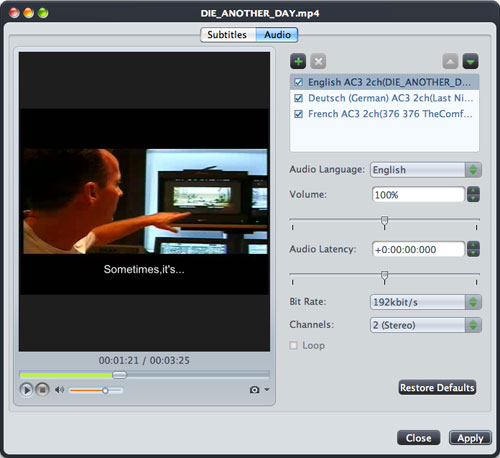Click the Audio Latency time field
Image resolution: width=500 pixels, height=458 pixels.
[418, 249]
